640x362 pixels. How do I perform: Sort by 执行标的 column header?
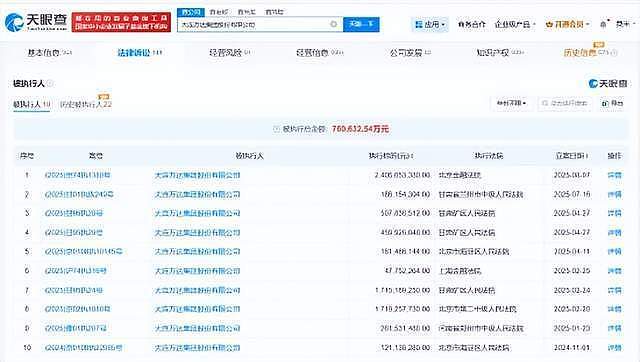[391, 156]
